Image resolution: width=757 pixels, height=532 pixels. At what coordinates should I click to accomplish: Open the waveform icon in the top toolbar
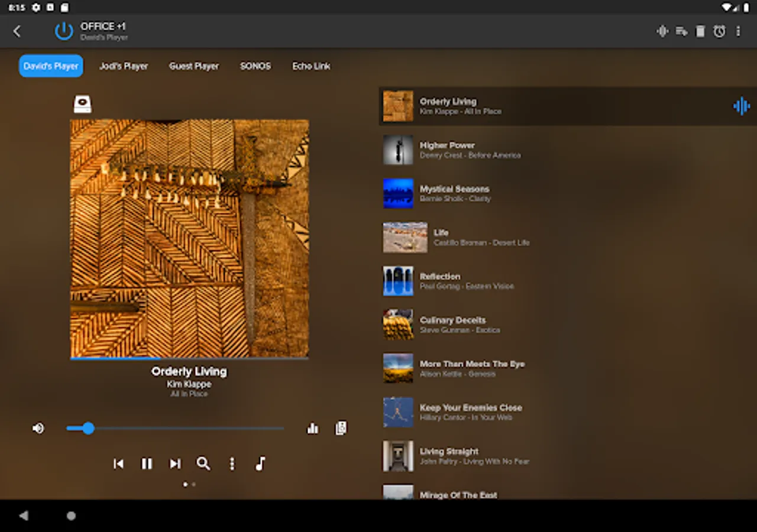tap(662, 31)
